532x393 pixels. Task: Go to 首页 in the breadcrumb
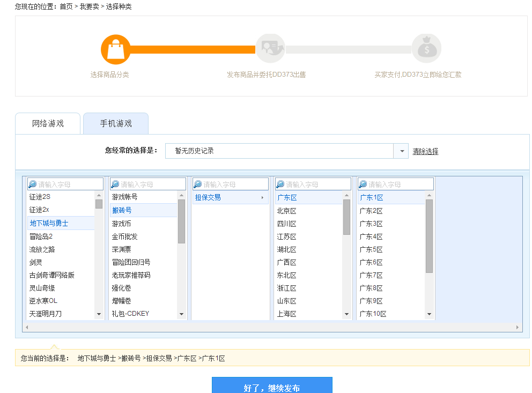coord(66,6)
